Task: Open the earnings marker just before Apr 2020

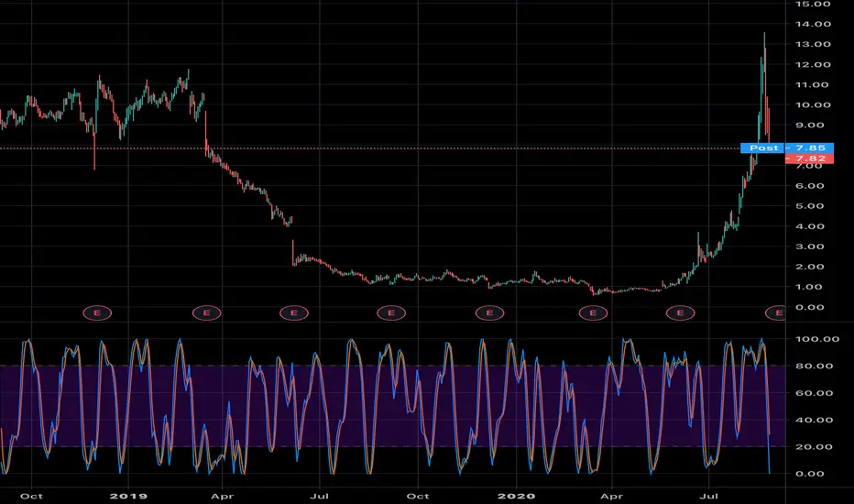Action: (x=593, y=312)
